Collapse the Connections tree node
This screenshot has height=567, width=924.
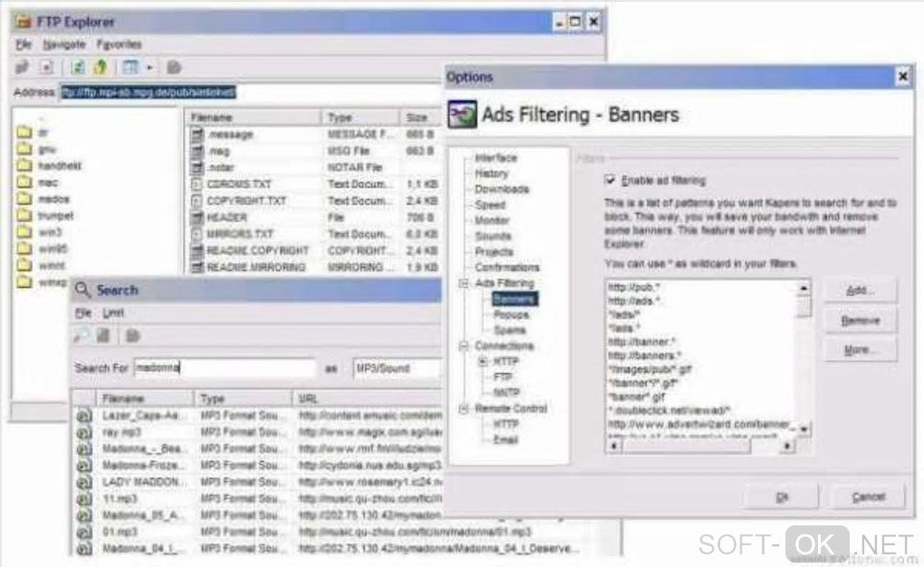(464, 346)
